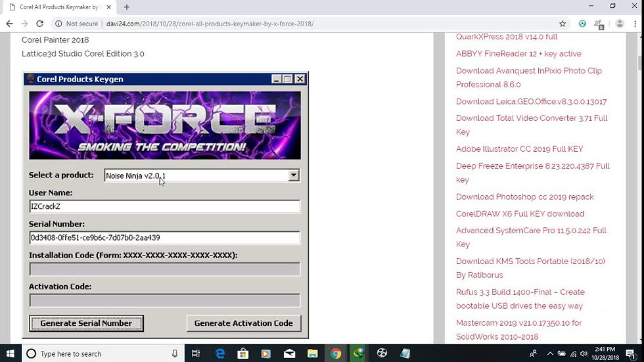This screenshot has width=644, height=362.
Task: Launch Microsoft Edge from the taskbar
Action: 219,353
